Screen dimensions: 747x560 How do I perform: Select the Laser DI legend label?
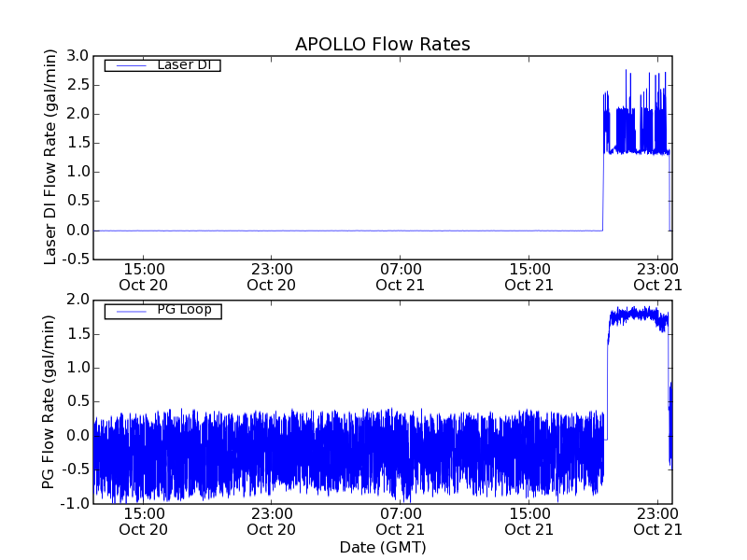tap(183, 65)
